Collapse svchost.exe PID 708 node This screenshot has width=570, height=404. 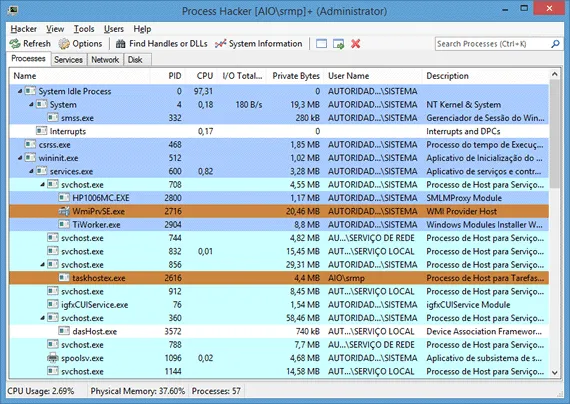pyautogui.click(x=43, y=184)
